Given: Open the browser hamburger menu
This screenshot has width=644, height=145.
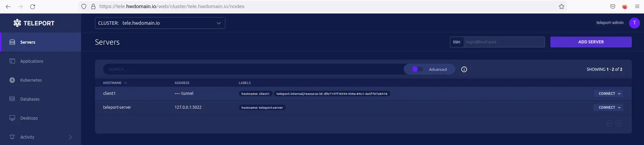Looking at the screenshot, I should [637, 6].
